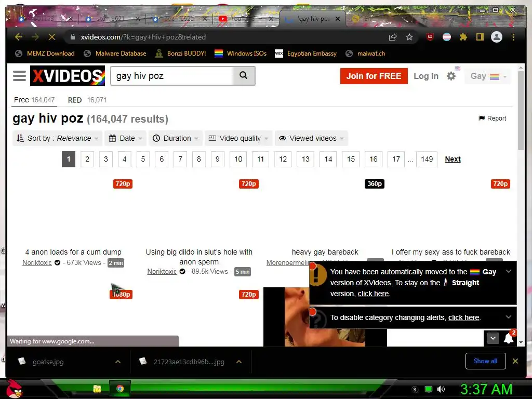Open the Video quality dropdown

[x=238, y=138]
